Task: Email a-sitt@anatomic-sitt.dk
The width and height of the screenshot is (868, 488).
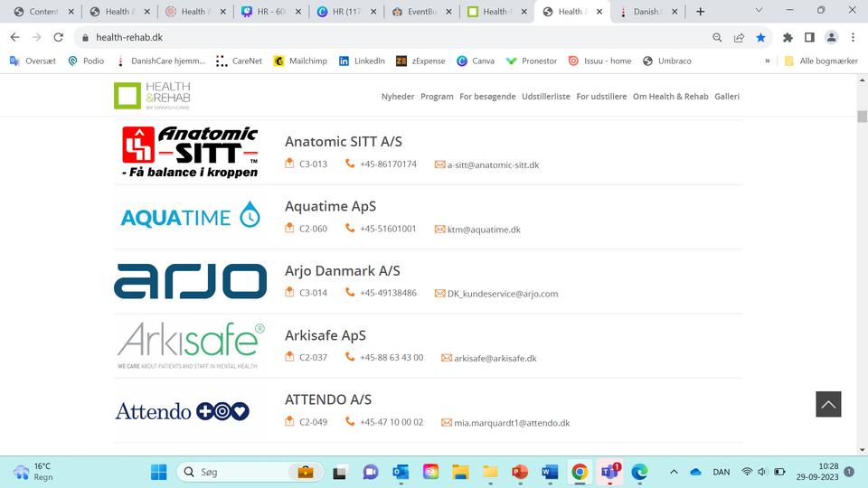Action: [493, 164]
